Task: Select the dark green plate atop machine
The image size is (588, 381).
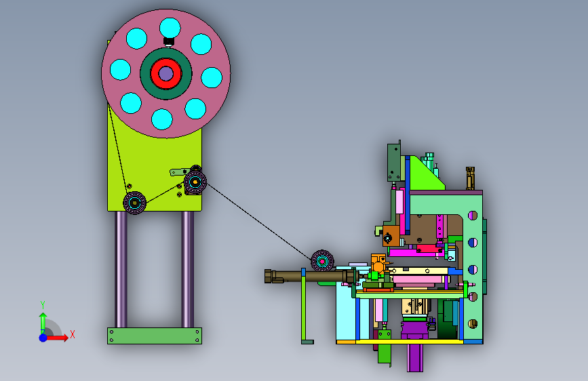Action: [394, 162]
